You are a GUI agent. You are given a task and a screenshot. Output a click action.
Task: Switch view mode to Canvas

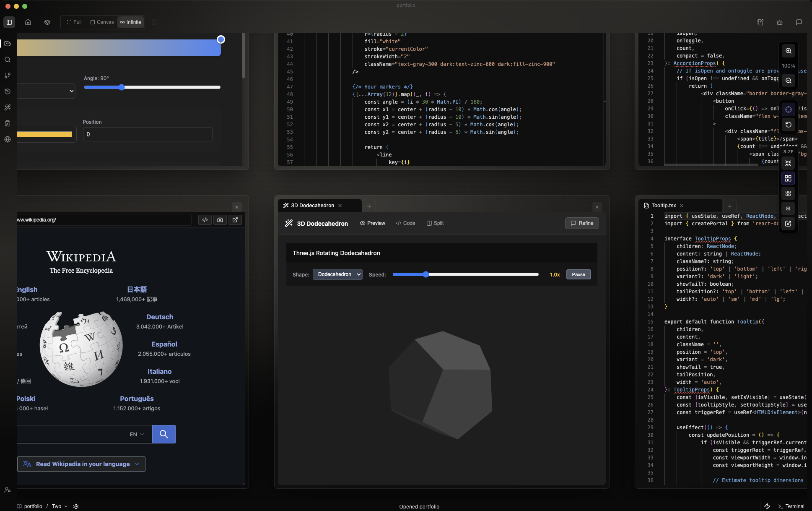tap(102, 22)
